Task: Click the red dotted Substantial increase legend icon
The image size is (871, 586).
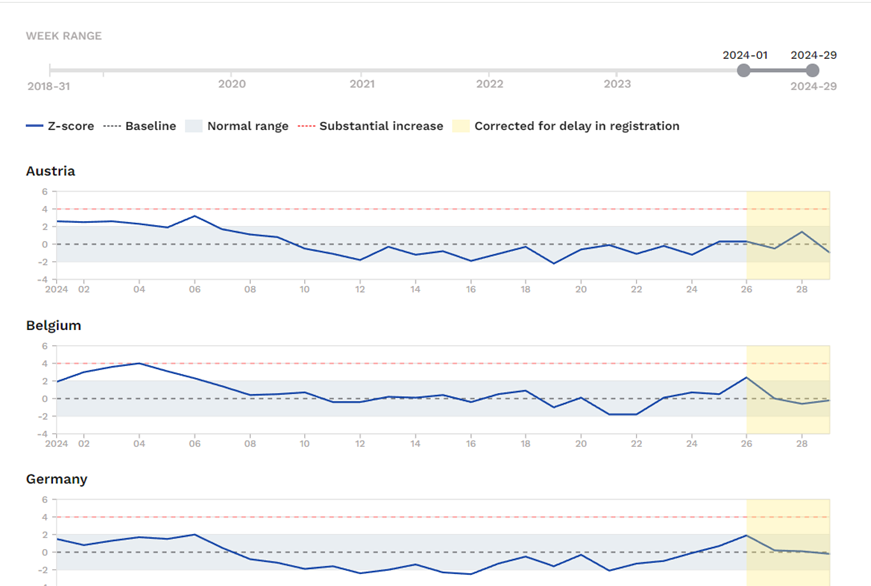Action: (306, 126)
